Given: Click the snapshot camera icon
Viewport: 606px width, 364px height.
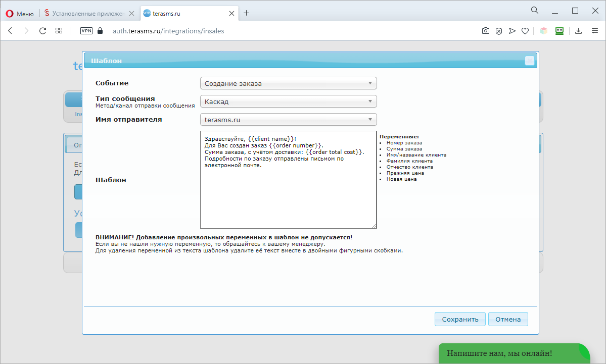Looking at the screenshot, I should [485, 31].
